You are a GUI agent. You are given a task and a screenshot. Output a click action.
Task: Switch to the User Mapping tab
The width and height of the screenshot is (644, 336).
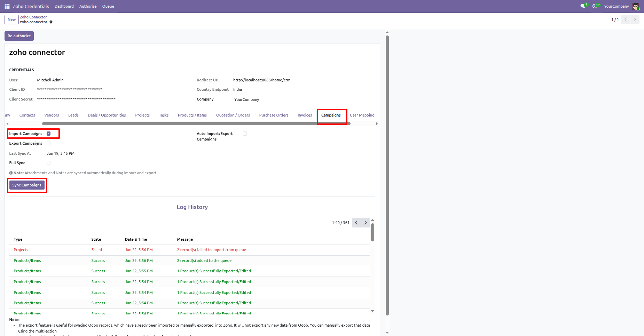pyautogui.click(x=362, y=115)
